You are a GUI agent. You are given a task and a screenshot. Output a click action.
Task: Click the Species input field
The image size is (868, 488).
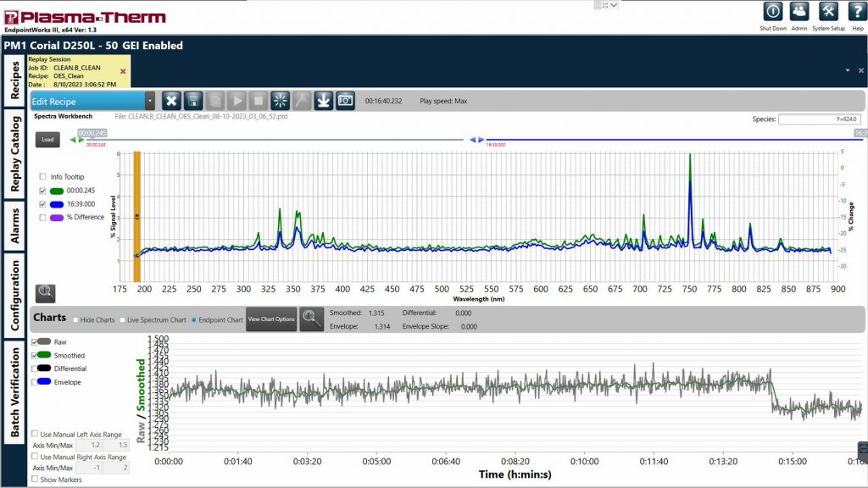(x=820, y=119)
